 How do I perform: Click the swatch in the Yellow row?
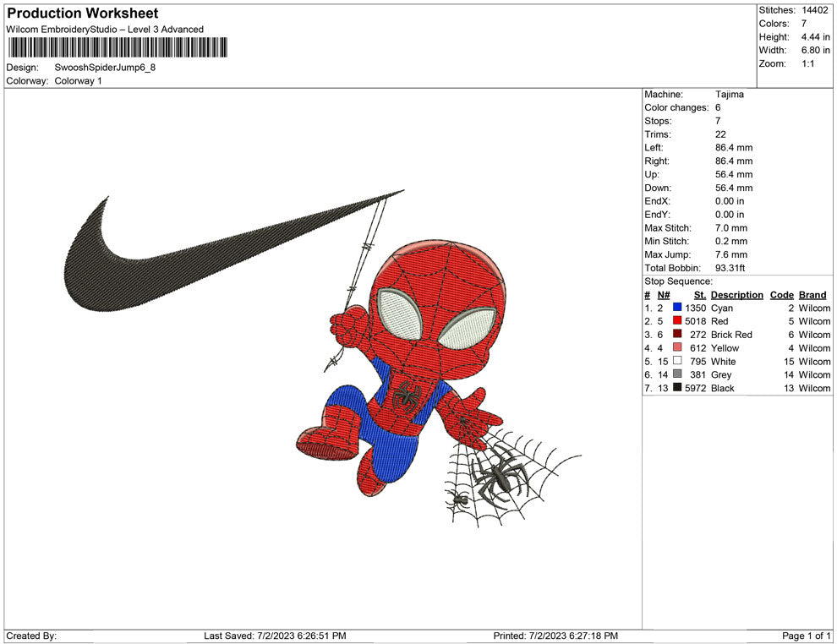tap(677, 347)
